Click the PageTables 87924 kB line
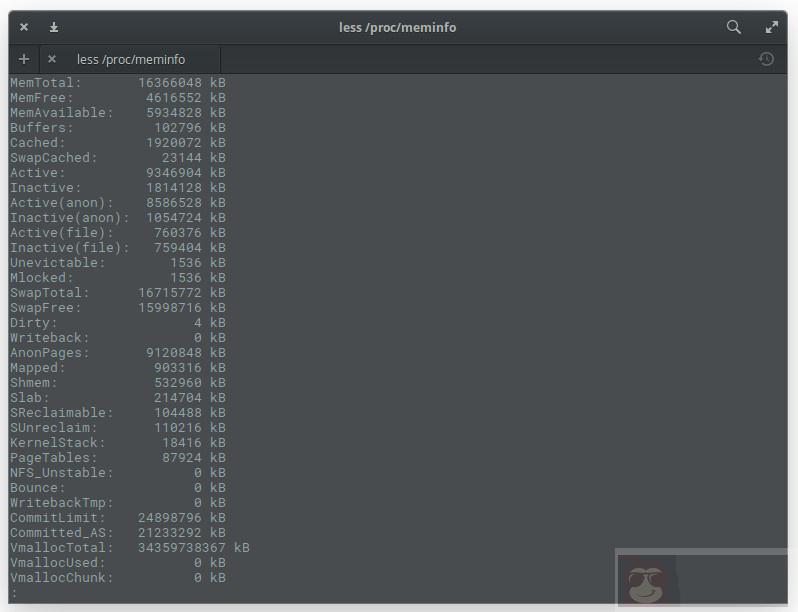798x612 pixels. click(x=118, y=458)
